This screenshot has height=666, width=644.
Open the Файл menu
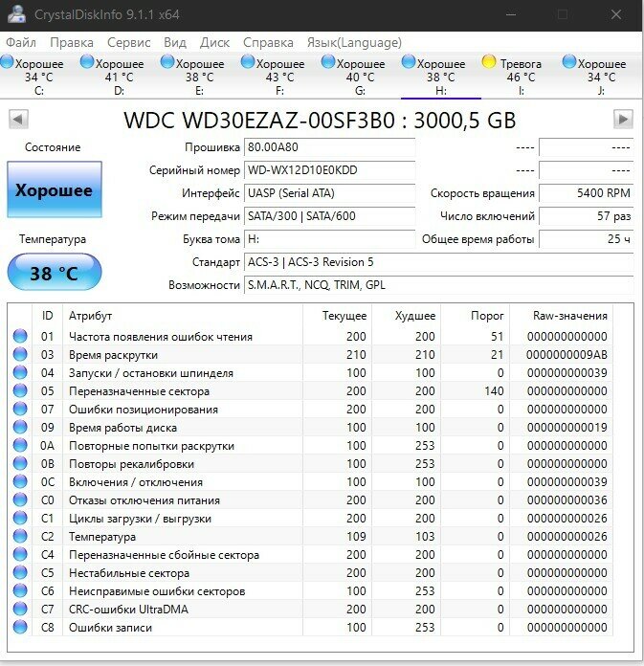pos(21,42)
